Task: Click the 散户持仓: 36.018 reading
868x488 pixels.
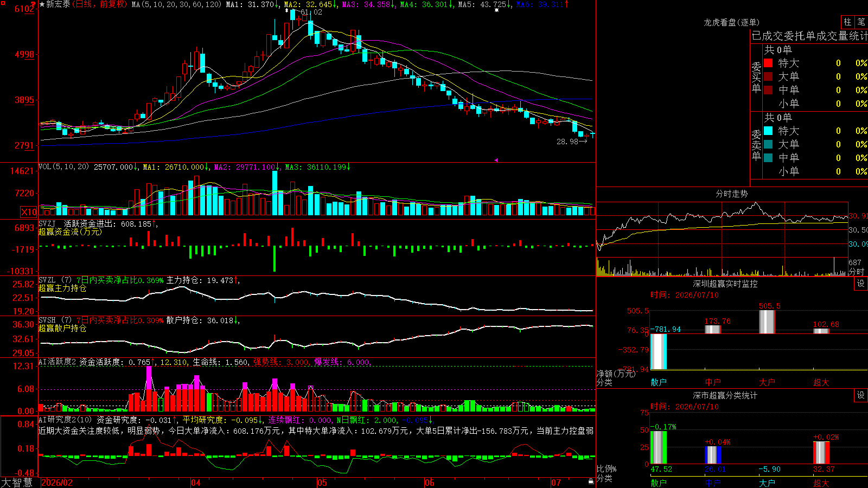Action: point(200,320)
